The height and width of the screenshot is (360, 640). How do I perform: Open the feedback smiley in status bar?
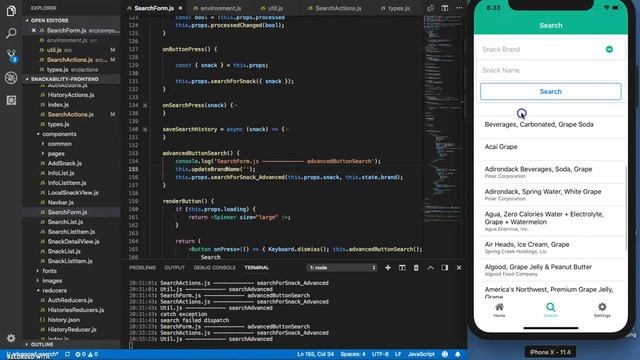[445, 354]
